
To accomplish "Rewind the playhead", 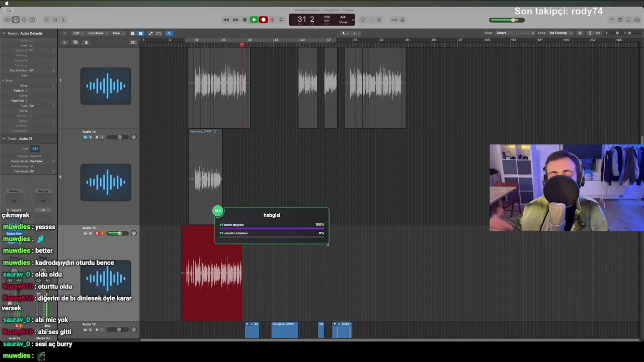I will [226, 20].
